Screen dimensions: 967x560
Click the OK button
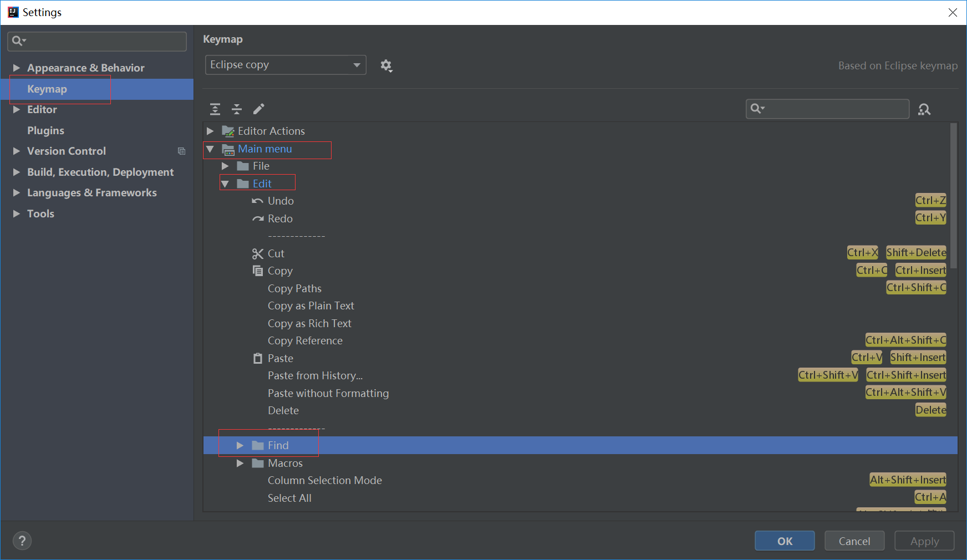tap(785, 541)
